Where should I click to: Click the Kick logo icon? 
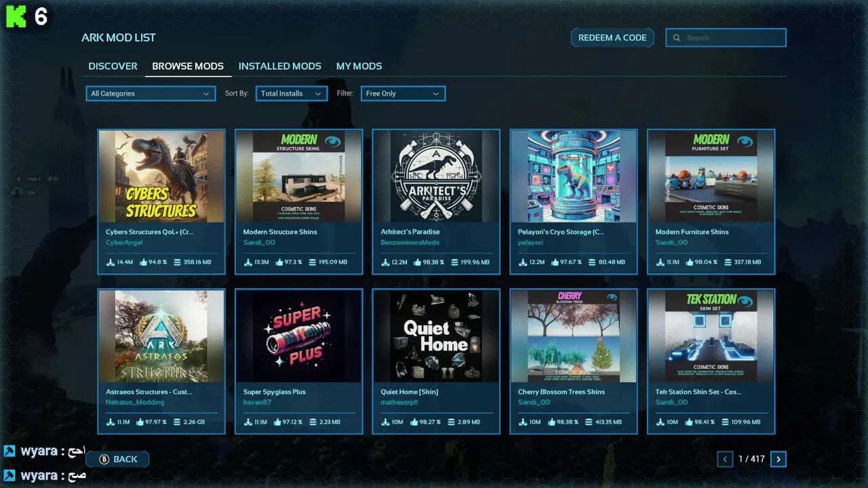click(16, 16)
